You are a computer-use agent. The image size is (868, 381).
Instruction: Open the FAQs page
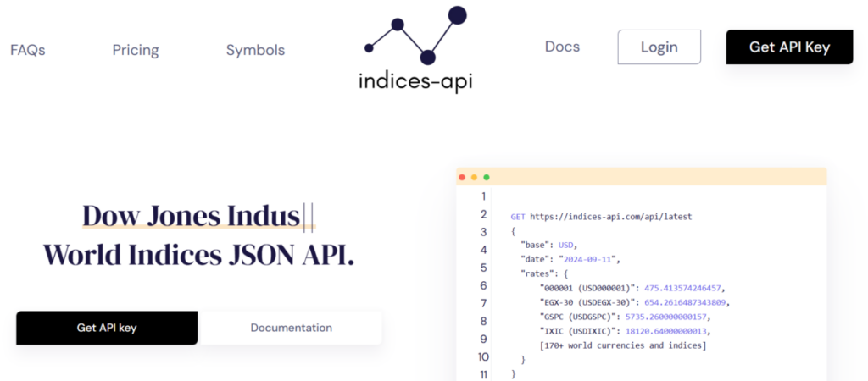pyautogui.click(x=28, y=50)
